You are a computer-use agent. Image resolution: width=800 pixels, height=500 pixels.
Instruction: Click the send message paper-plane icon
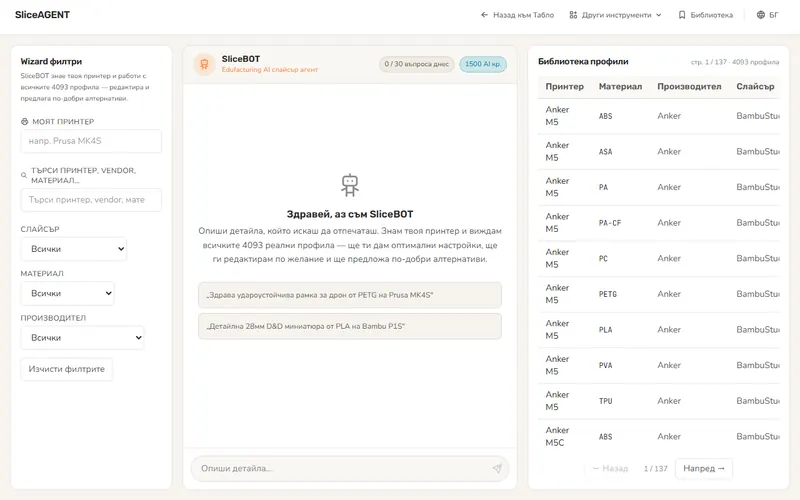[x=497, y=468]
